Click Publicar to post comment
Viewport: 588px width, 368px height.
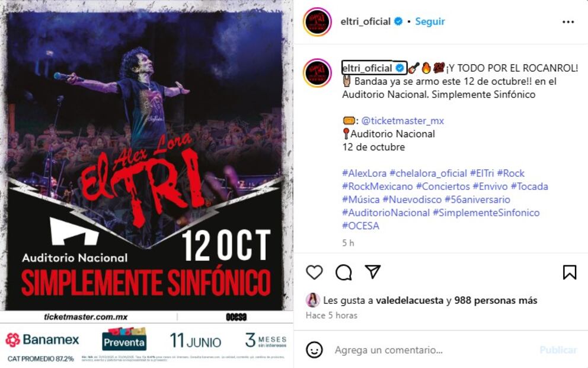558,350
